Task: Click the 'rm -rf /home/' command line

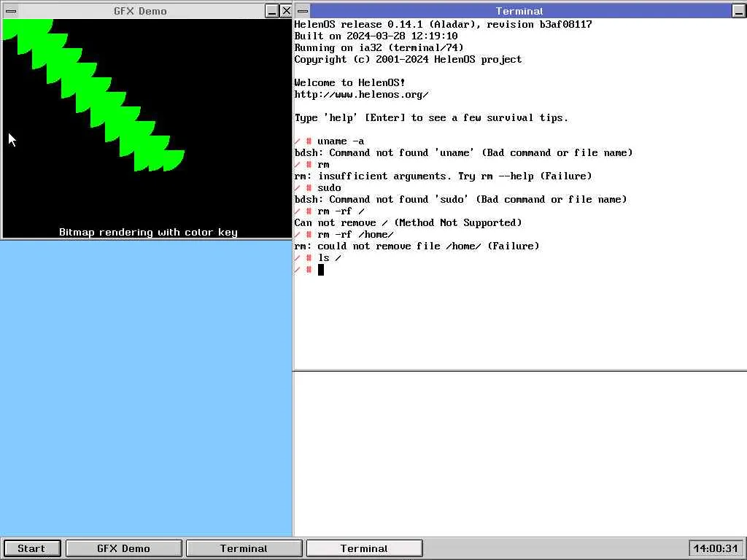Action: pyautogui.click(x=344, y=234)
